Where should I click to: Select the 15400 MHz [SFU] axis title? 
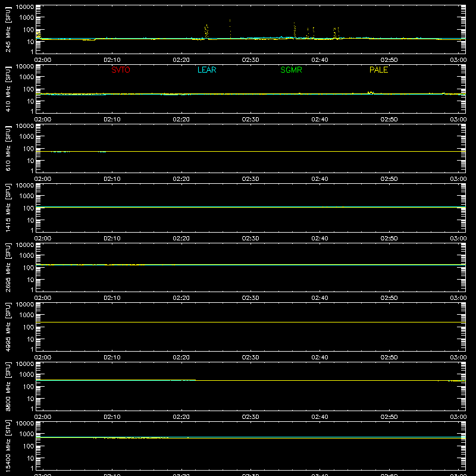(x=8, y=446)
